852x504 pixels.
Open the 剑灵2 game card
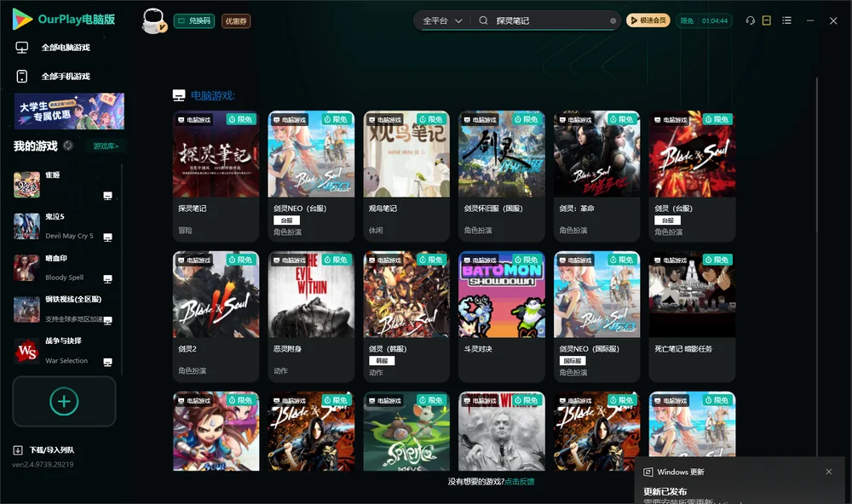216,317
